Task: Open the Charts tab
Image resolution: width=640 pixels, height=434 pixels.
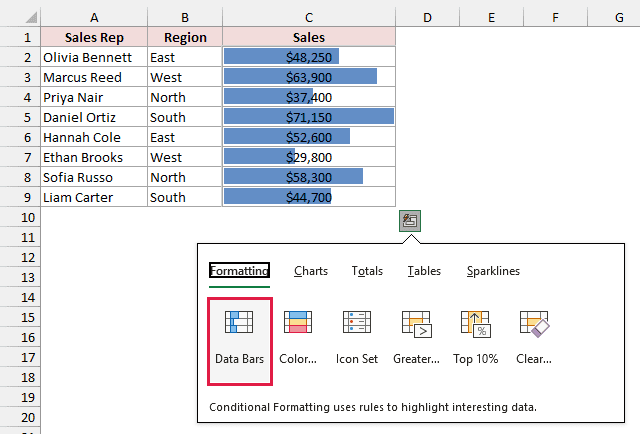Action: [x=311, y=271]
